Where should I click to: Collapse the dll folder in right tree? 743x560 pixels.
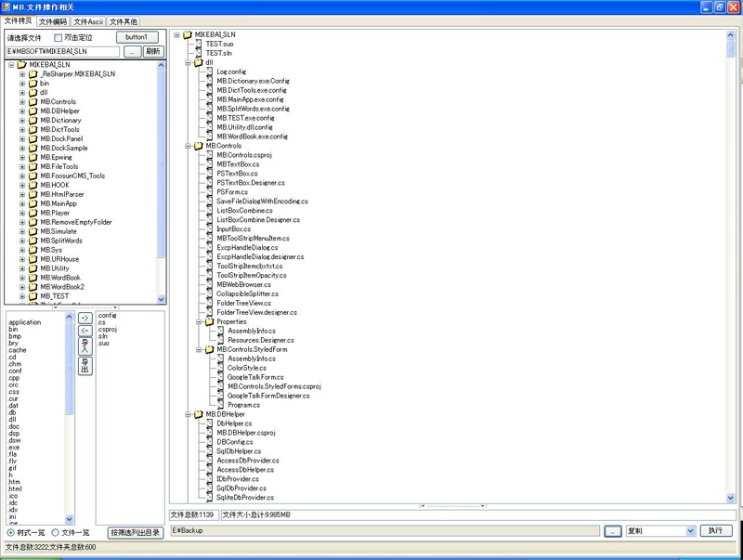(188, 62)
